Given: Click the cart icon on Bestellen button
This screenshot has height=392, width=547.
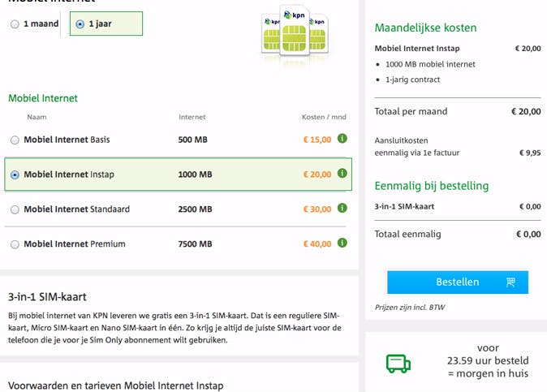Looking at the screenshot, I should coord(510,282).
